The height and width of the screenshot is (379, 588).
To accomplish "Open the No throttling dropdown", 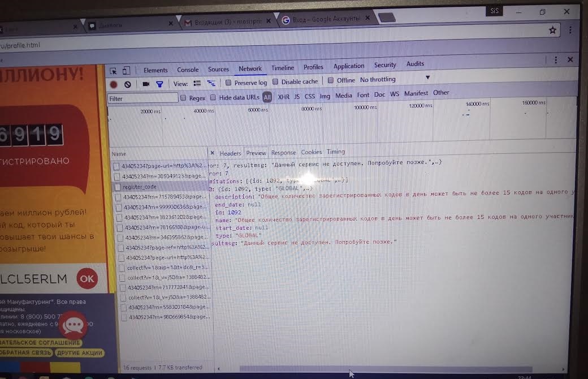I will click(x=395, y=79).
